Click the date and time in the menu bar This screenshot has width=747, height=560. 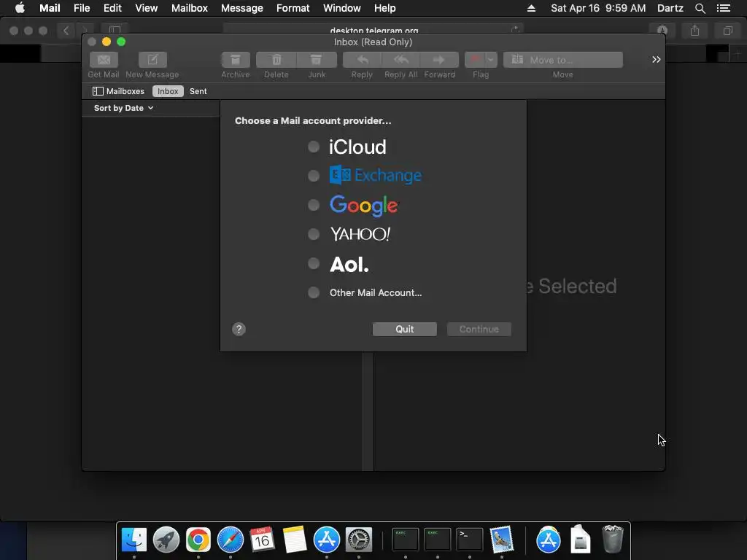click(598, 8)
